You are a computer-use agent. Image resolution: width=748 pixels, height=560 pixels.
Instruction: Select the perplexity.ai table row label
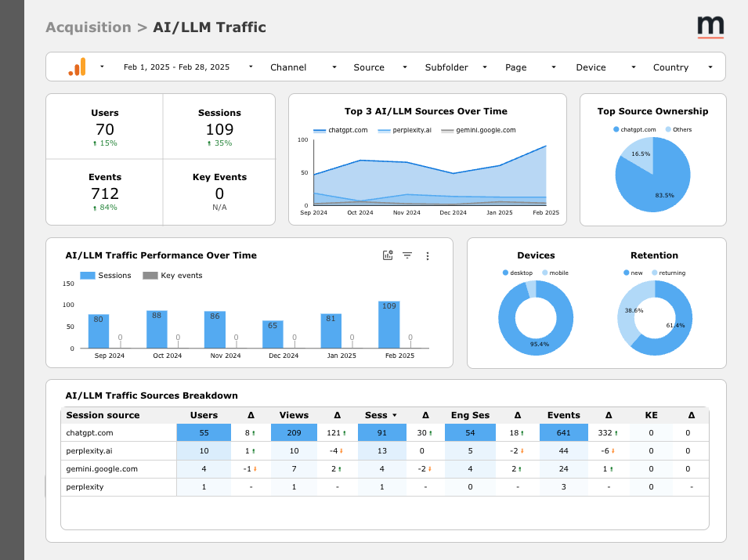(89, 451)
